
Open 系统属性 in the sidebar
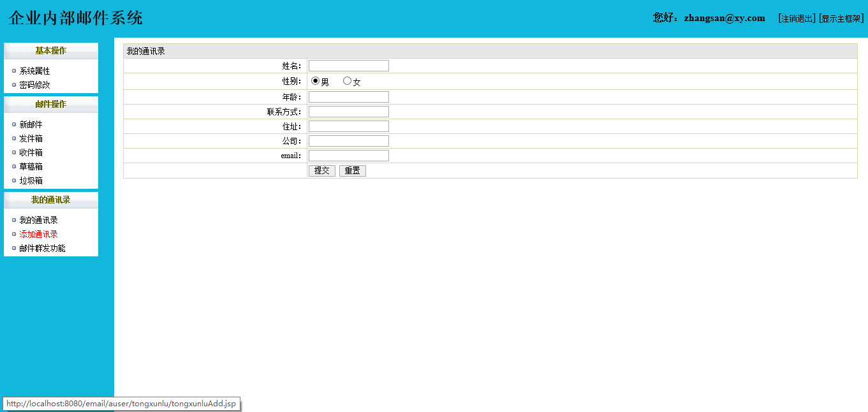34,71
